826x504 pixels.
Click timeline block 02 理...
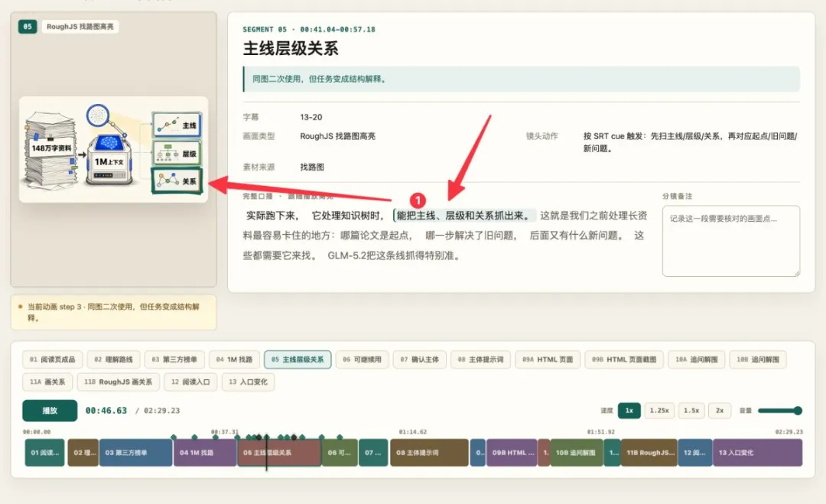pyautogui.click(x=83, y=453)
